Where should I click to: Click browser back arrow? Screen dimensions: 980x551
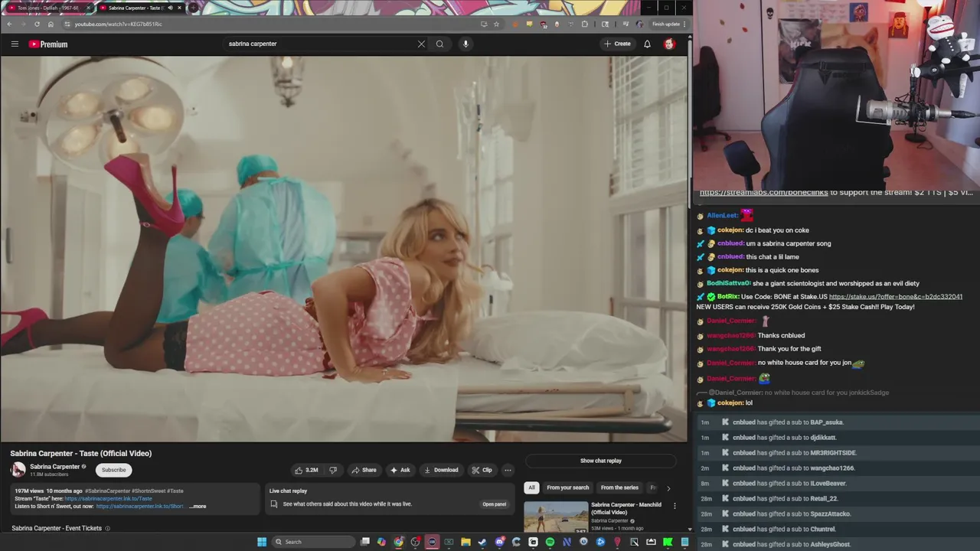click(x=9, y=24)
